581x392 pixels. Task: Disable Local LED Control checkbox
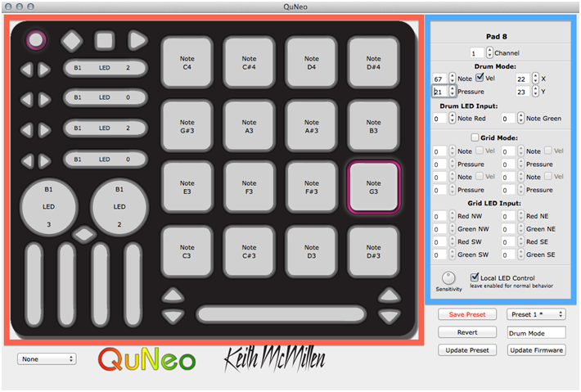point(475,277)
